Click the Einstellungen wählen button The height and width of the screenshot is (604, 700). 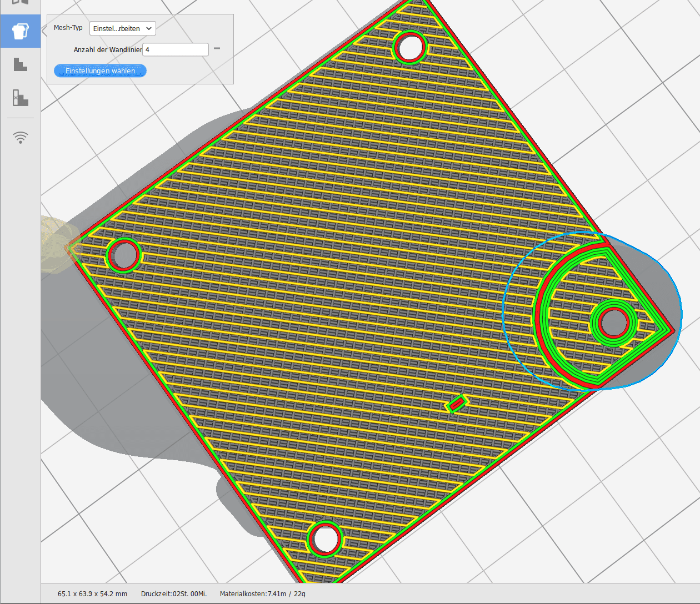[x=100, y=71]
